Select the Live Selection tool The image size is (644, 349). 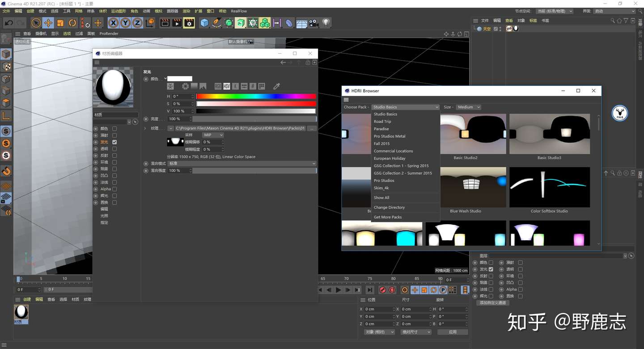click(36, 23)
